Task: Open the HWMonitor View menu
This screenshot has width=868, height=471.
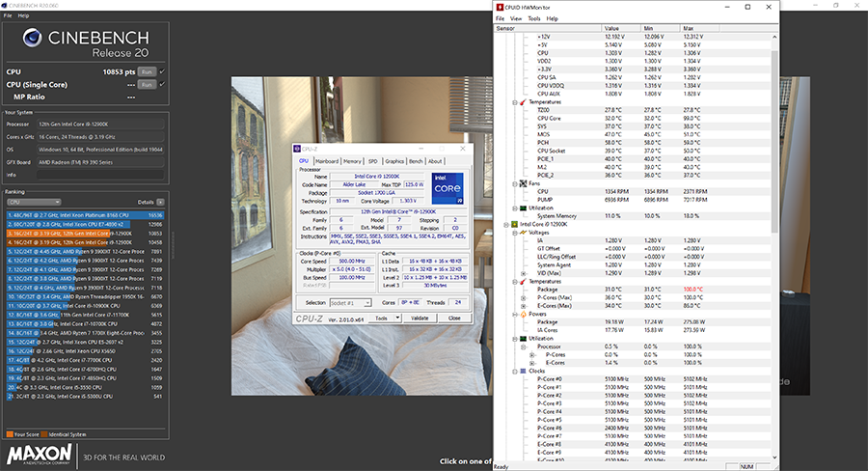Action: (516, 18)
